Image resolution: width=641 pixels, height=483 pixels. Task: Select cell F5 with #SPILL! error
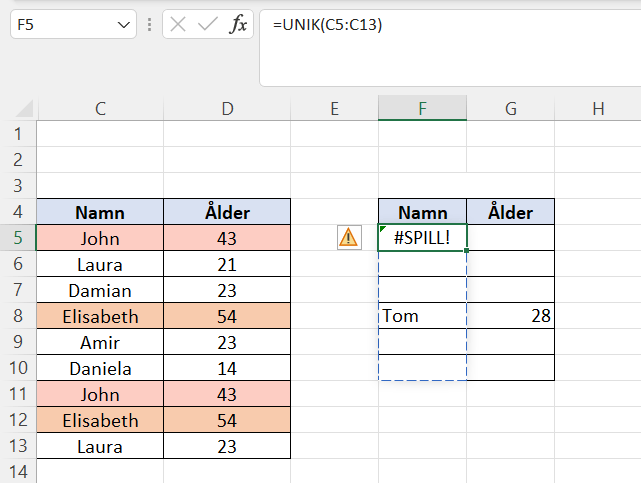(422, 238)
